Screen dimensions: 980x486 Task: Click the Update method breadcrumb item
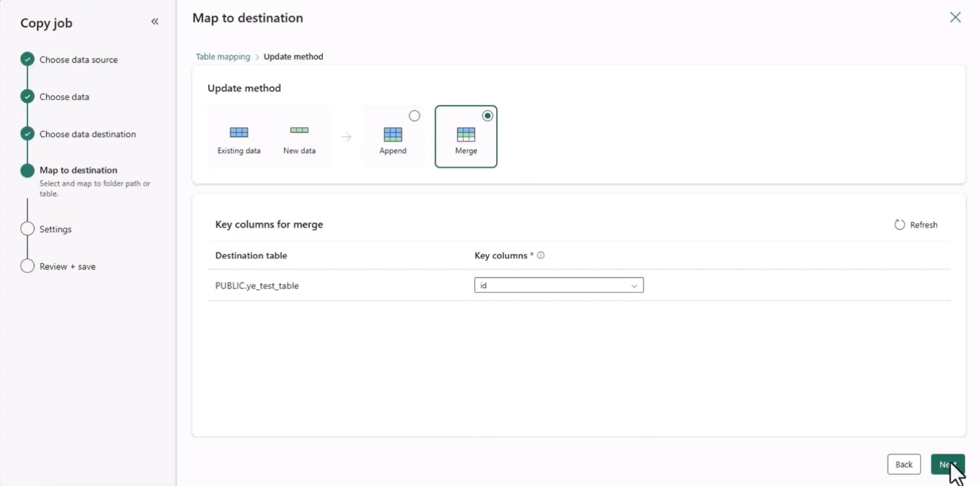(293, 56)
